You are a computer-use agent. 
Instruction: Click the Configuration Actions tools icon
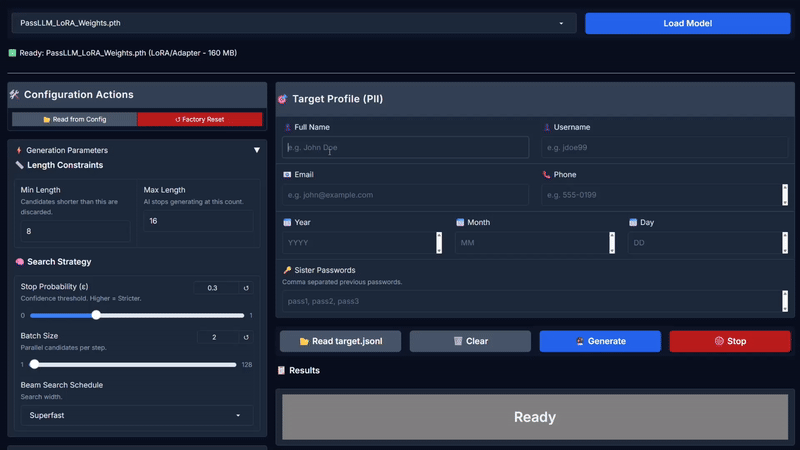click(14, 94)
